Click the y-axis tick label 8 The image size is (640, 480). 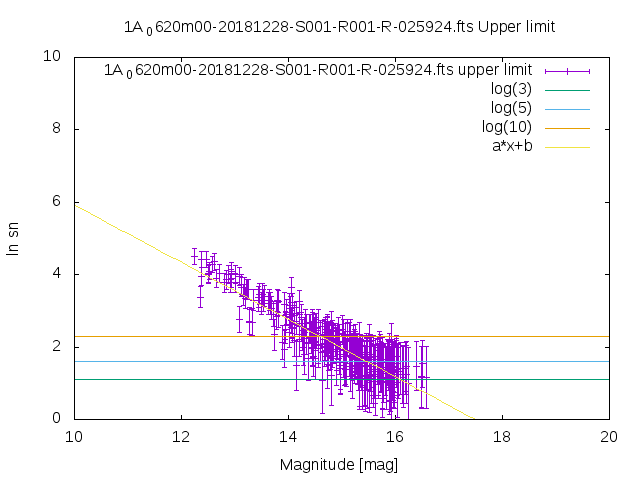tap(56, 129)
